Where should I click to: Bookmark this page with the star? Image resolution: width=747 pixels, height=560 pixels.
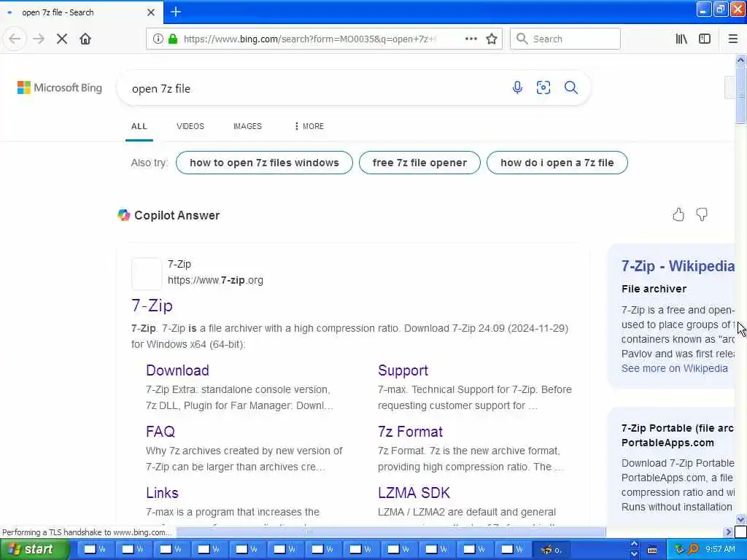click(x=492, y=39)
